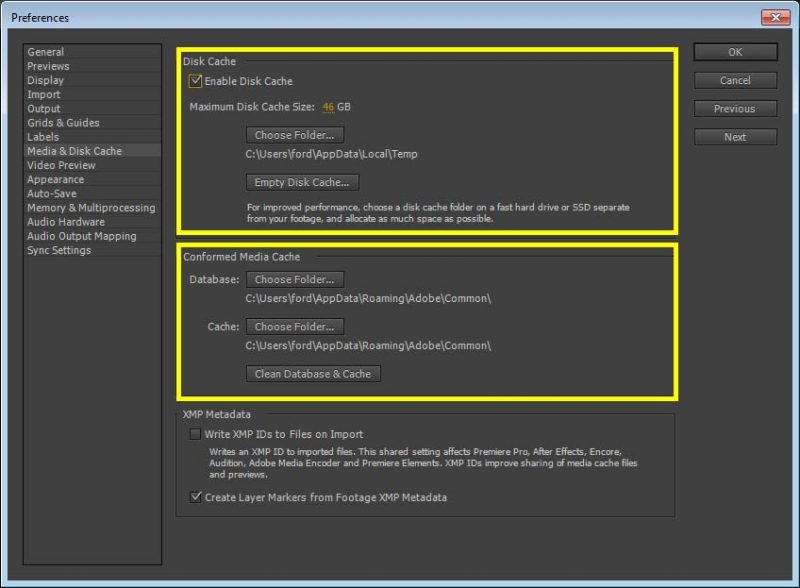Close the Preferences window with the red X
800x588 pixels.
tap(775, 17)
